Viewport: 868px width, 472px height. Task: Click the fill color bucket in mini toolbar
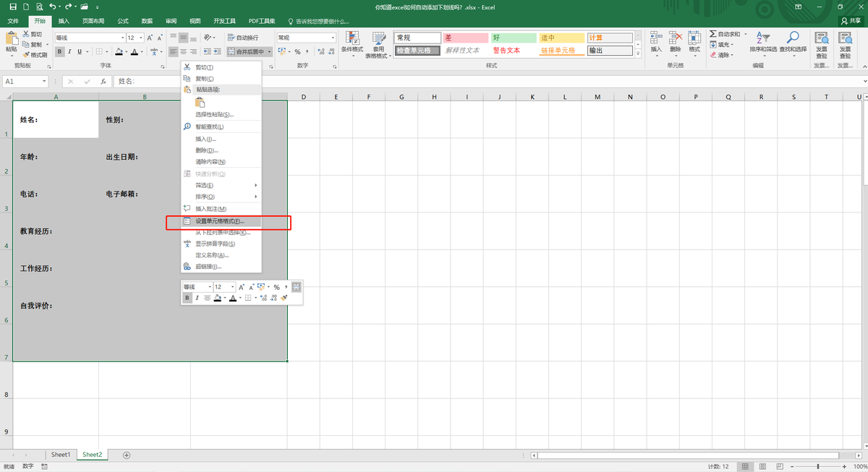point(218,298)
